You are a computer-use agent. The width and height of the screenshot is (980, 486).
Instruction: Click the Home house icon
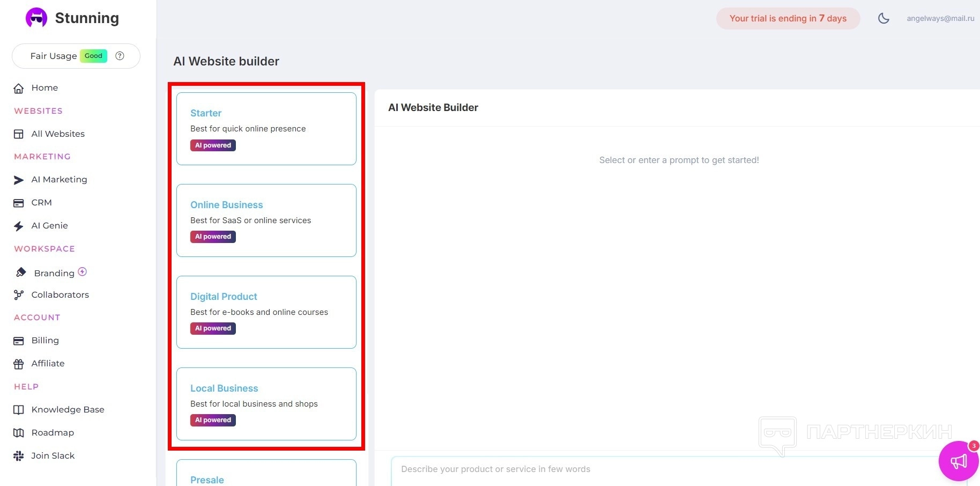(19, 88)
